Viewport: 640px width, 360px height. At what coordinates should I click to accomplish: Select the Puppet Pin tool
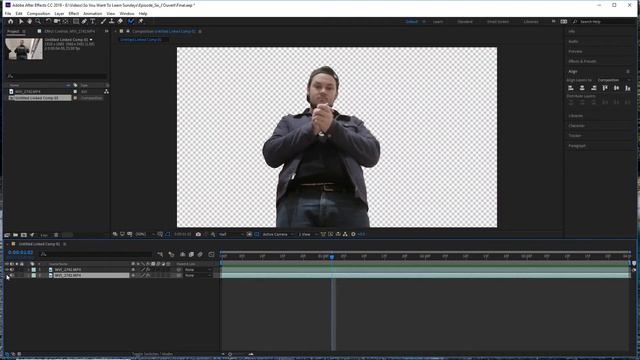coord(141,21)
